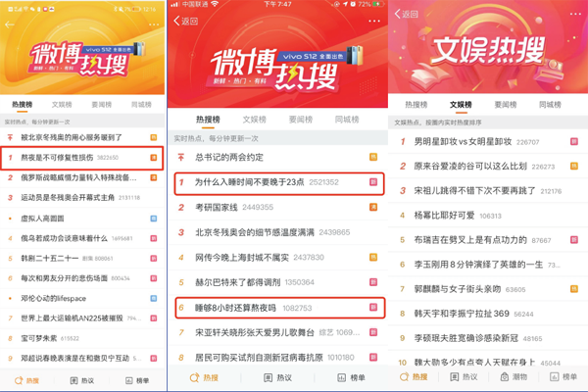Select 同城榜 tab on right phone
The width and height of the screenshot is (588, 392).
(550, 105)
